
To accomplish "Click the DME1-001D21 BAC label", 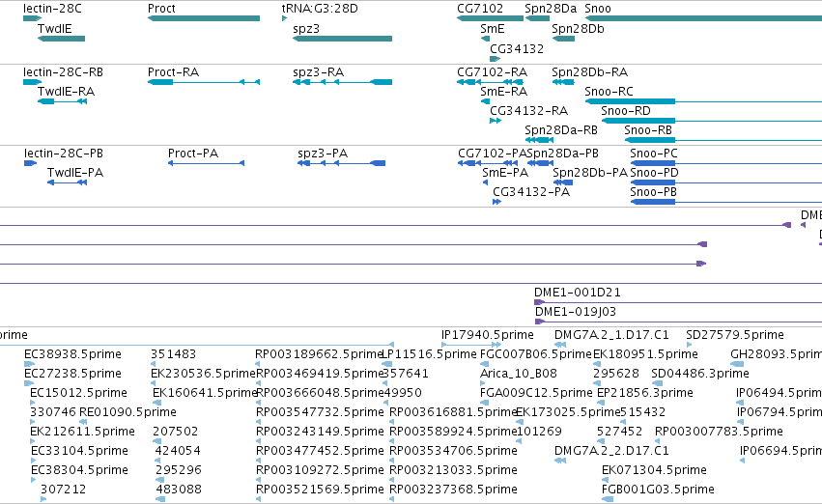I will [x=578, y=292].
